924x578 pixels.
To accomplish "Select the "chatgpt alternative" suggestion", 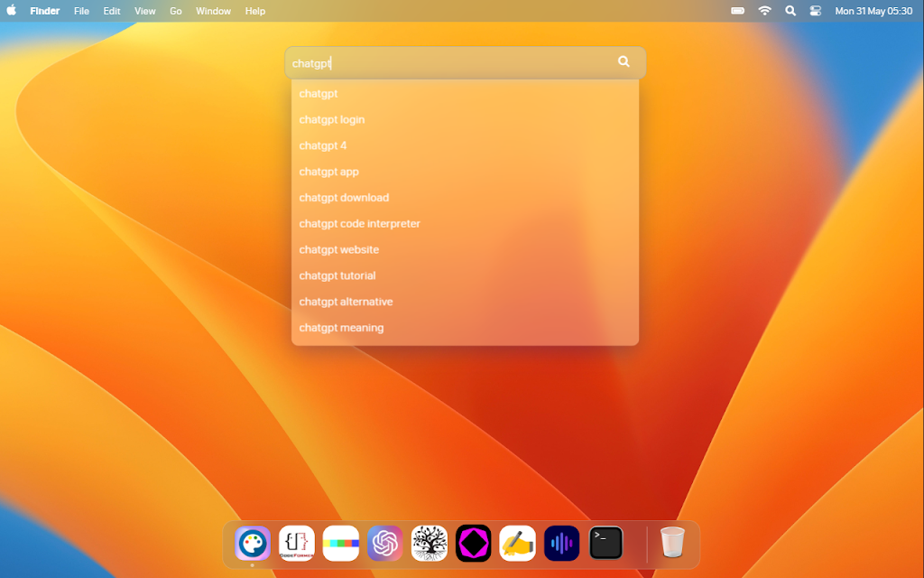I will 465,302.
